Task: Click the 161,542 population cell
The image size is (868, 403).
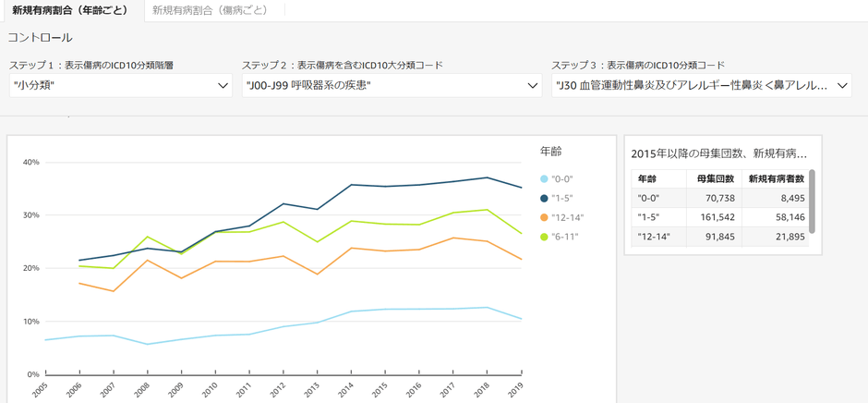Action: coord(713,217)
